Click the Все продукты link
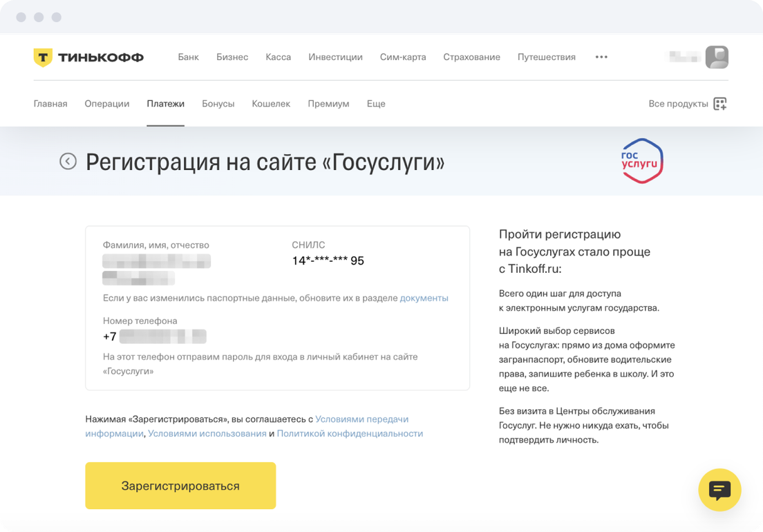The image size is (763, 532). tap(678, 104)
